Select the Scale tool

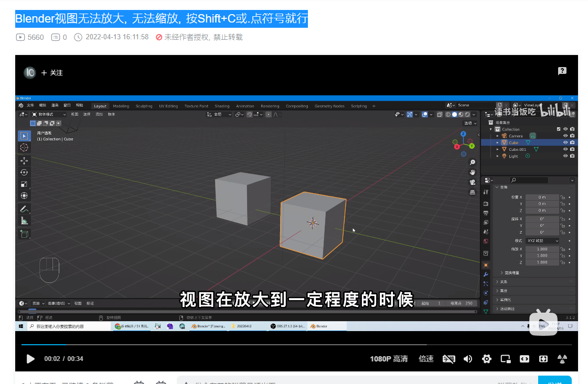tap(24, 184)
